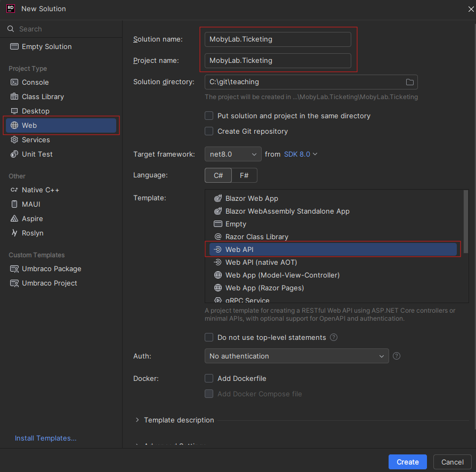This screenshot has height=472, width=476.
Task: Click the Project name input field
Action: pyautogui.click(x=277, y=60)
